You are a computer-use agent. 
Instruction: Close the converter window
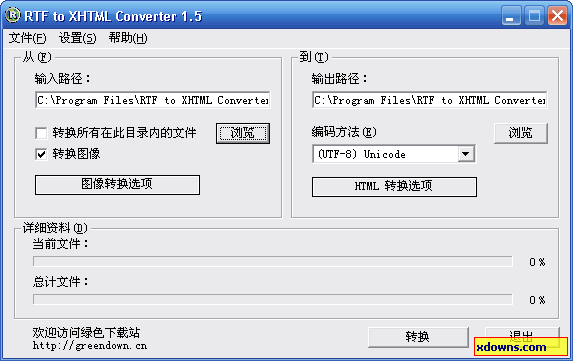pyautogui.click(x=557, y=15)
